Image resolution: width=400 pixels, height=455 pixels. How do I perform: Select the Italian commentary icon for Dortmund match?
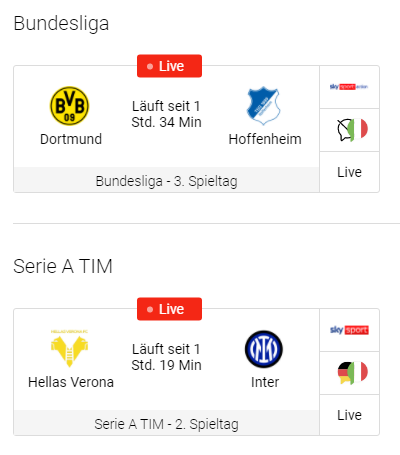pyautogui.click(x=352, y=129)
